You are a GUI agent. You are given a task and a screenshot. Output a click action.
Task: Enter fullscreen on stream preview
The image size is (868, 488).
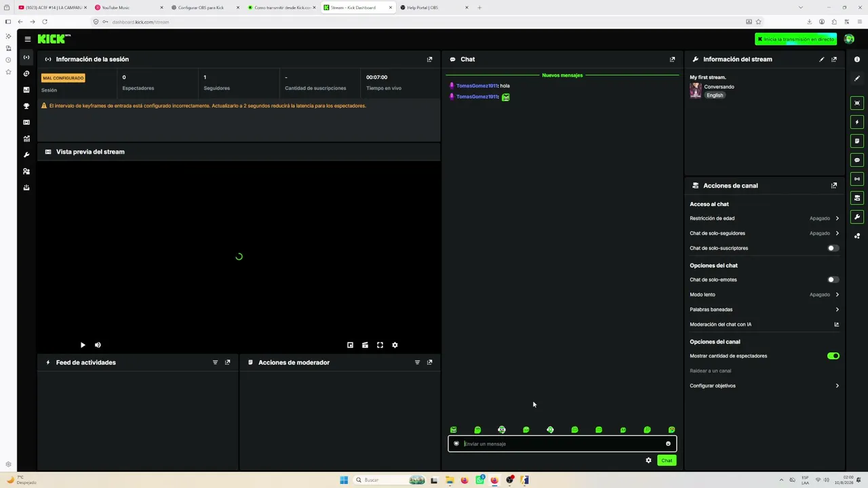[x=380, y=345]
